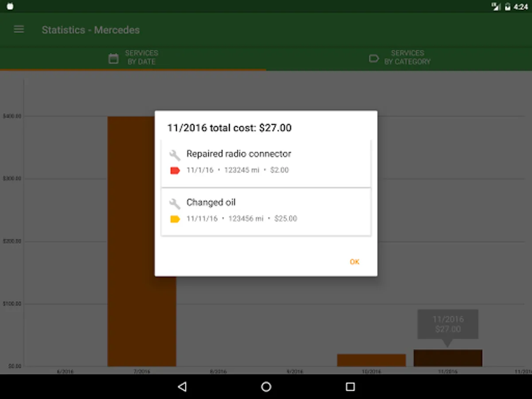Tap the Android home navigation button
Screen dimensions: 532x399
point(266,387)
